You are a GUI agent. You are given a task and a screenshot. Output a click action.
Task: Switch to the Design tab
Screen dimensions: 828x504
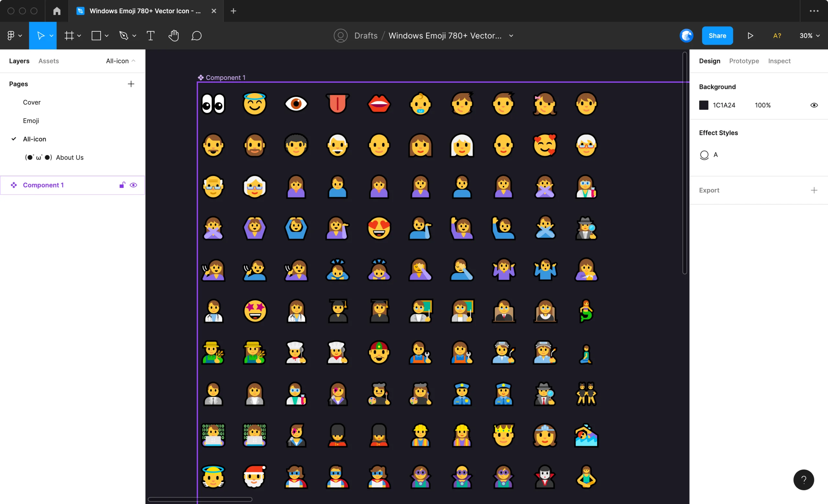point(709,61)
